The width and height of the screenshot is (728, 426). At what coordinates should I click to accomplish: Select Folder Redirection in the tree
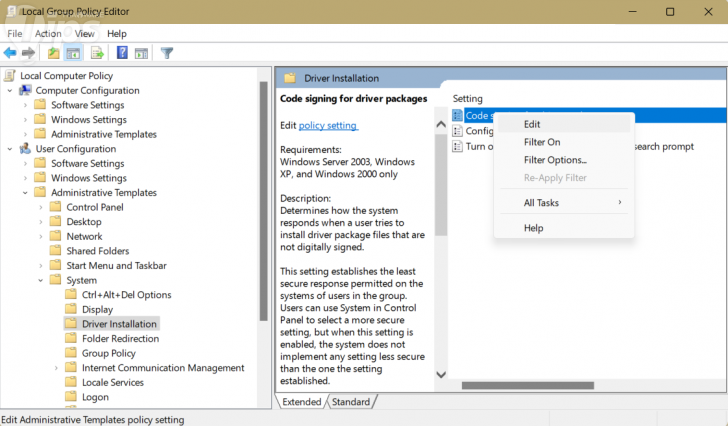120,338
